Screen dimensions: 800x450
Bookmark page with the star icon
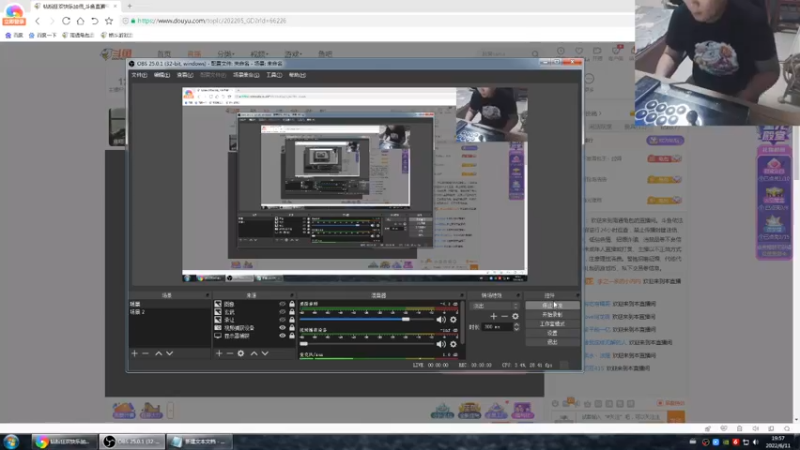109,21
